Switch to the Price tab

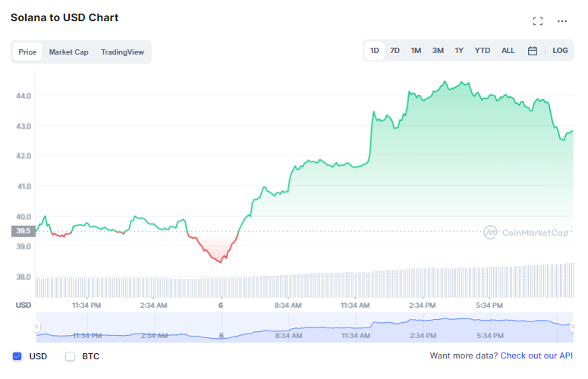tap(27, 52)
